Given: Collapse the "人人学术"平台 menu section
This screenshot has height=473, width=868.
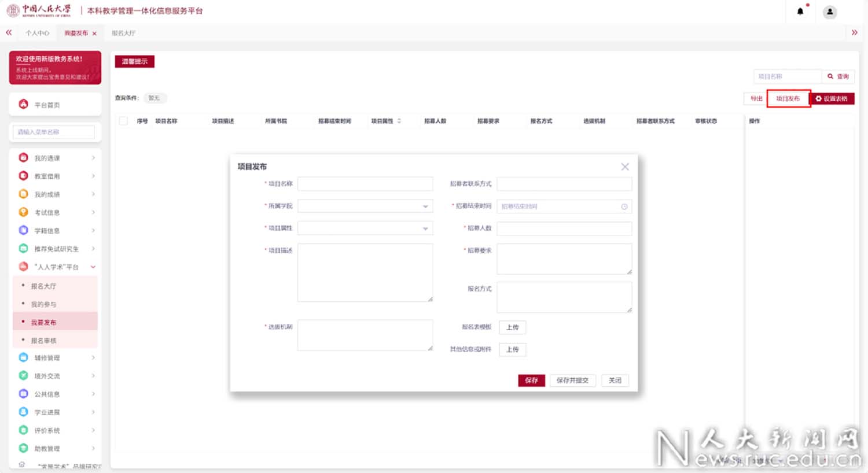Looking at the screenshot, I should (93, 267).
